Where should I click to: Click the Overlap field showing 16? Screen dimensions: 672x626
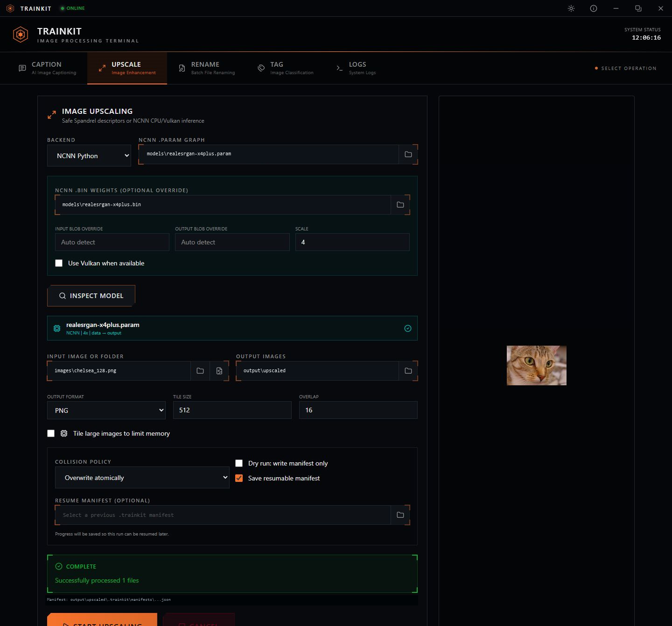tap(358, 410)
